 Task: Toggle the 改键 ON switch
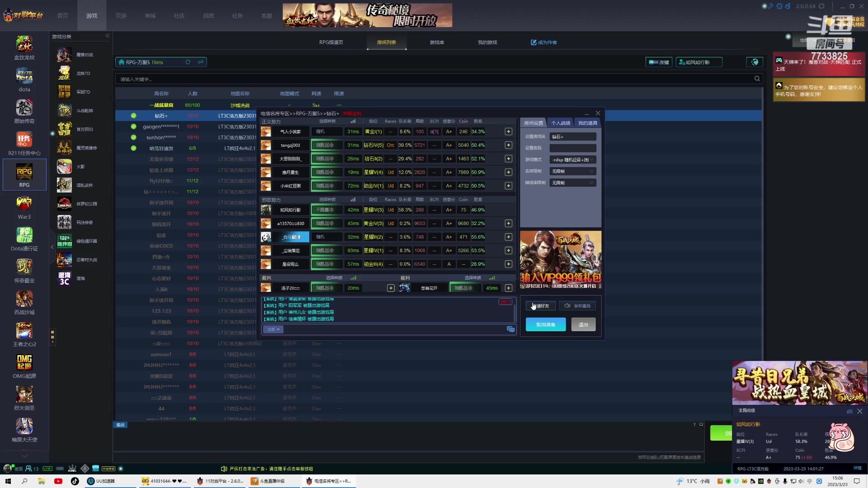pyautogui.click(x=659, y=62)
